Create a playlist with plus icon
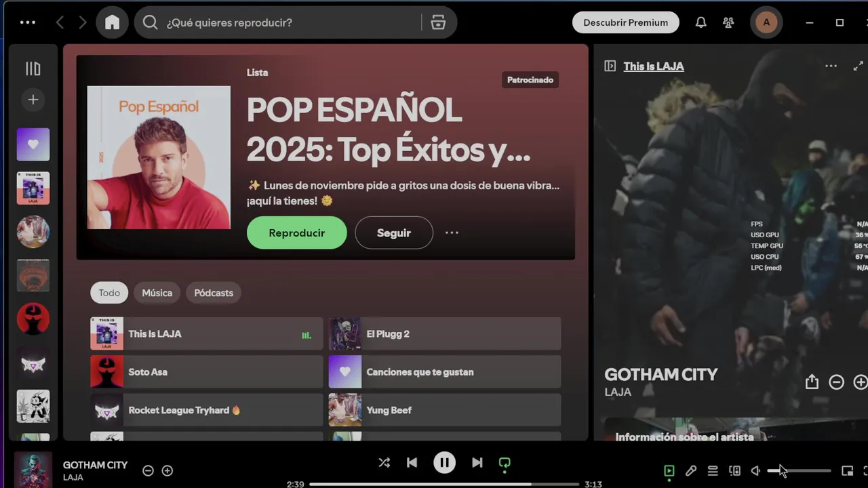 33,100
